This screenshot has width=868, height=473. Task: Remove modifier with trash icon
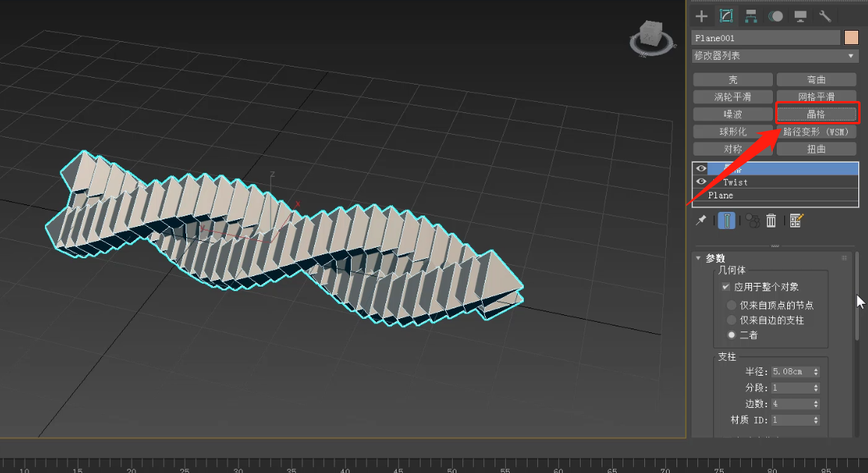(x=771, y=221)
